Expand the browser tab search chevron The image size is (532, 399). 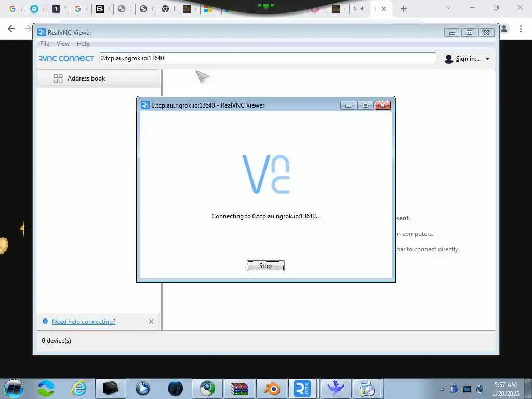point(448,7)
